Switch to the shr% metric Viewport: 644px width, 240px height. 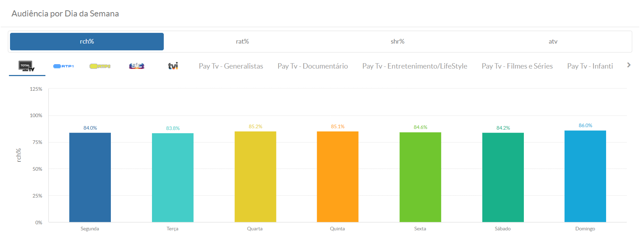tap(398, 42)
